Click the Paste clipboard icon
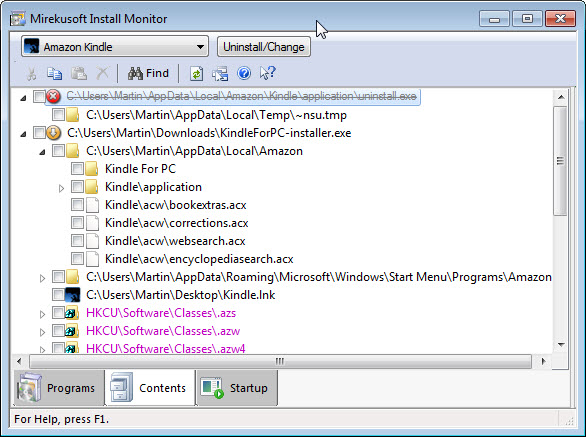Image resolution: width=586 pixels, height=437 pixels. pos(79,74)
